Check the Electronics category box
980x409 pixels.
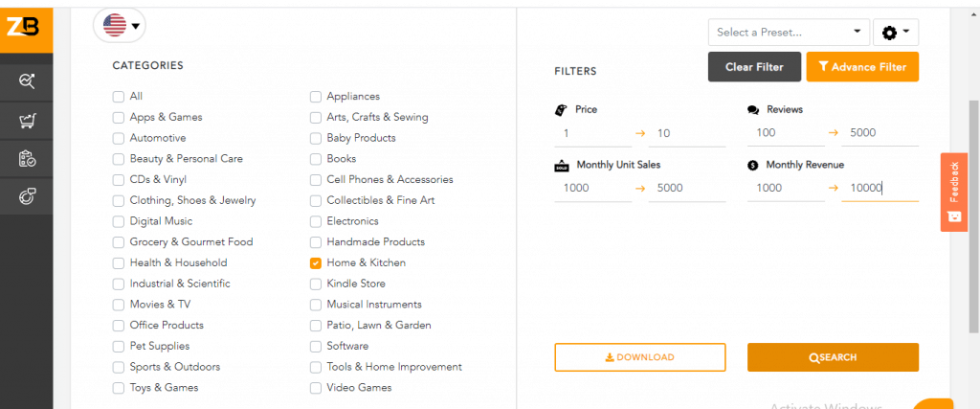(316, 221)
